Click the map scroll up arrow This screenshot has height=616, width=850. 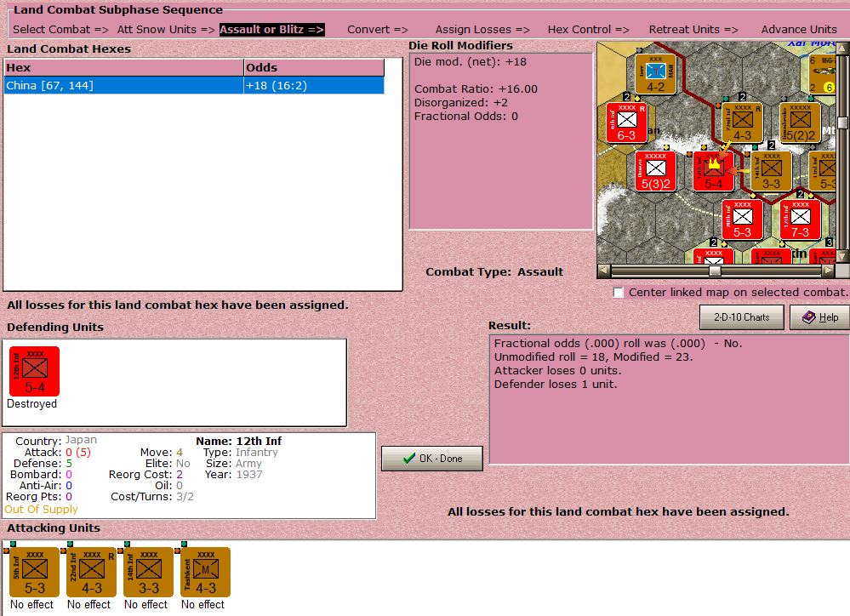(843, 48)
